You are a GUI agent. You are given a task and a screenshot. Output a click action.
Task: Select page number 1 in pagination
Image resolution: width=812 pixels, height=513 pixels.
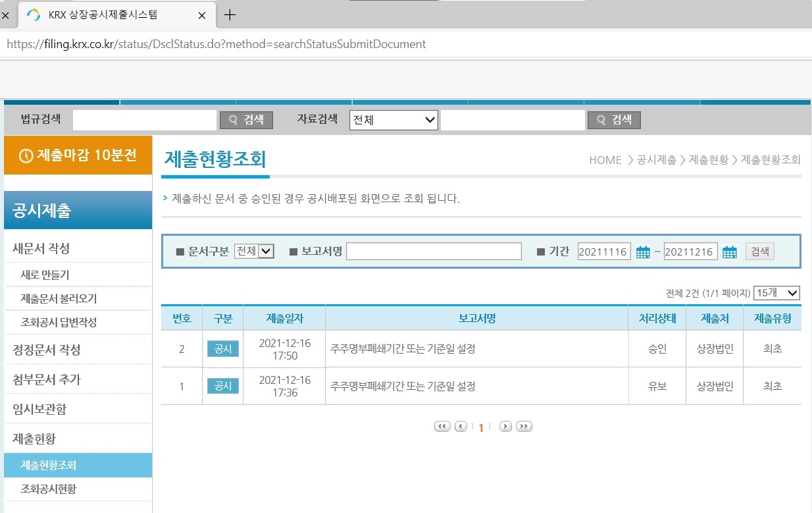(x=481, y=426)
